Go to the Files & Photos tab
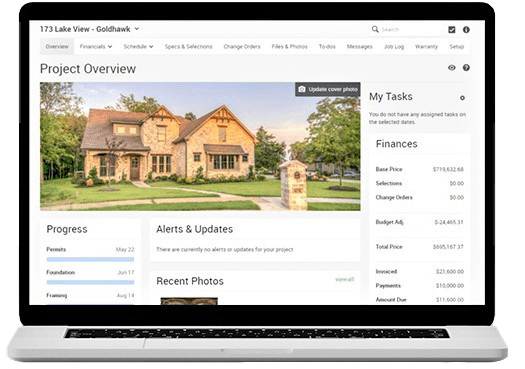Viewport: 525px width, 369px height. pyautogui.click(x=289, y=47)
